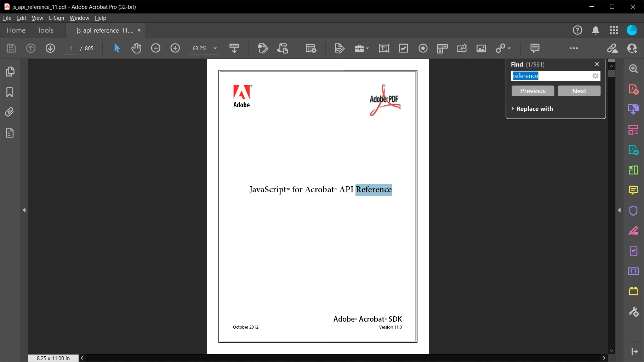Open the Edit menu

22,18
